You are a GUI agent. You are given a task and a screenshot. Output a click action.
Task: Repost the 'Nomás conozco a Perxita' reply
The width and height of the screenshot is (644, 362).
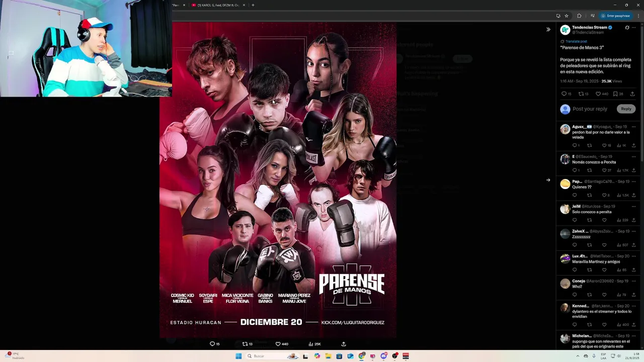pos(589,170)
